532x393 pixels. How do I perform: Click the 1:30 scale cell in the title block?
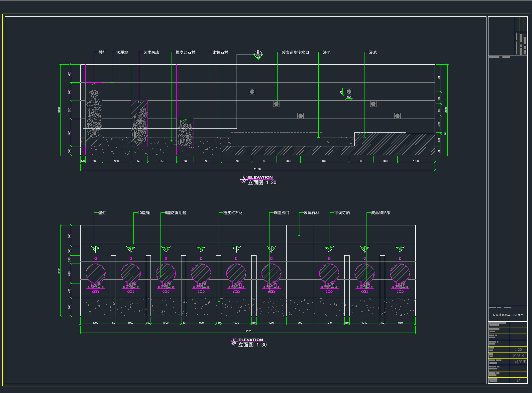518,350
